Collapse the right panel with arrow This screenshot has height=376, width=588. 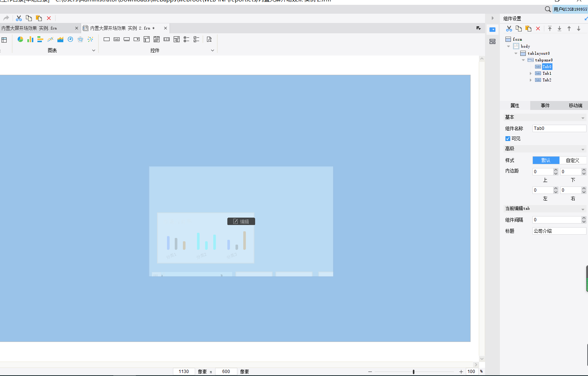point(492,18)
